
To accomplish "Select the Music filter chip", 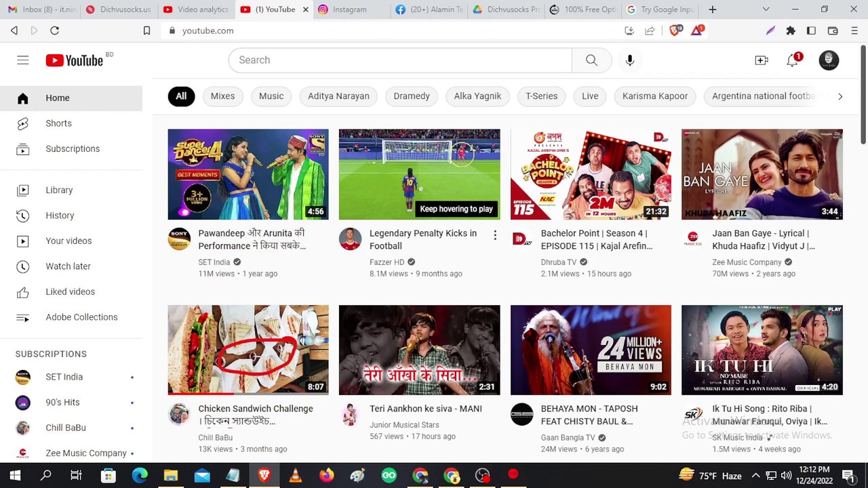I will [x=271, y=96].
